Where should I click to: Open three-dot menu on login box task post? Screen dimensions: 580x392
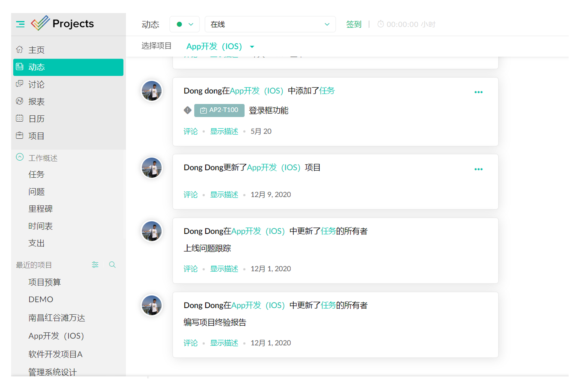[478, 92]
